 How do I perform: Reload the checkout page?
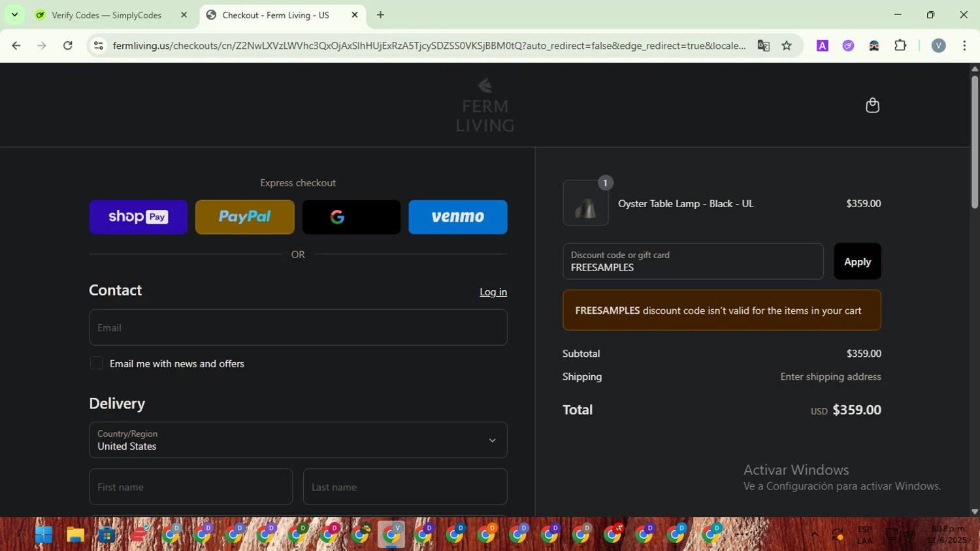point(68,46)
